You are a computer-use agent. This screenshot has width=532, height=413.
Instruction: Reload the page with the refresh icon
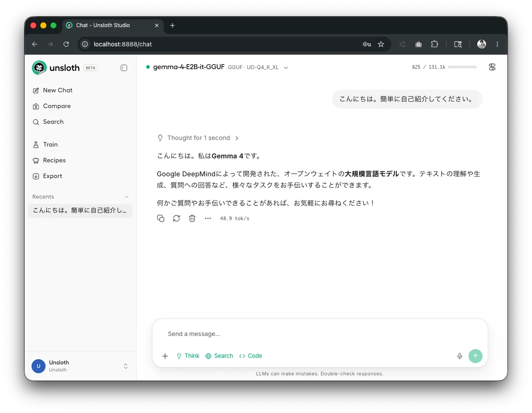(x=66, y=44)
